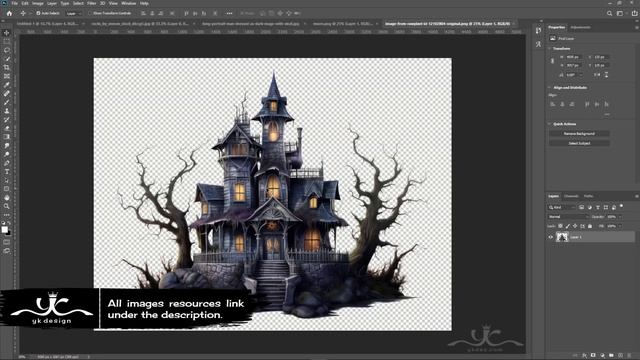Select the Move tool in the toolbox
This screenshot has height=360, width=640.
click(7, 33)
